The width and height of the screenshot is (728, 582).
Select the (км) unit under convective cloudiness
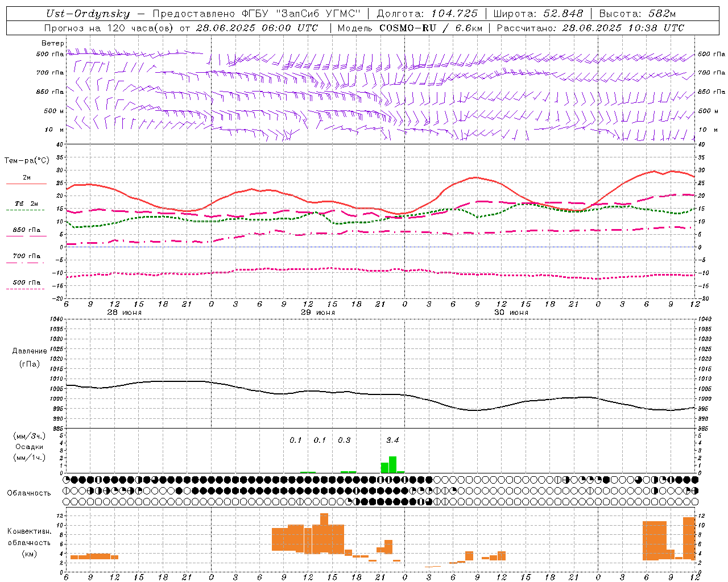(29, 554)
